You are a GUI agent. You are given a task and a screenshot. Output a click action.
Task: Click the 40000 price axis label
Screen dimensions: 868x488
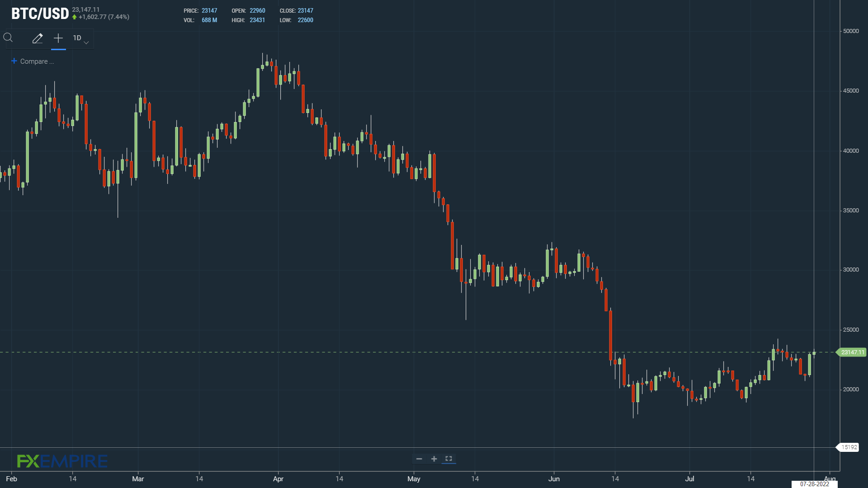pos(851,151)
